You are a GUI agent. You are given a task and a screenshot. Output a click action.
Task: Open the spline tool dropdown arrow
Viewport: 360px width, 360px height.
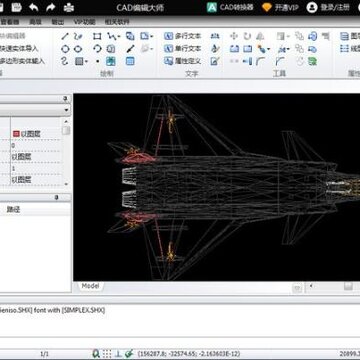coord(118,37)
